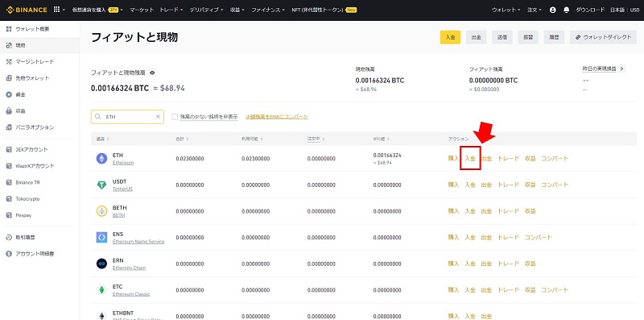The height and width of the screenshot is (320, 644).
Task: Click 収益 in the ETC row
Action: pos(530,290)
